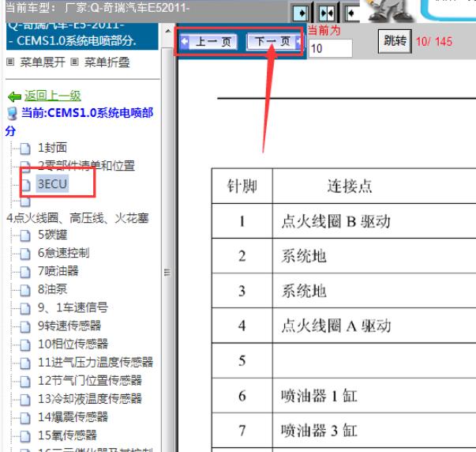
Task: Click document icon beside 12节气门位置传感器
Action: click(25, 382)
